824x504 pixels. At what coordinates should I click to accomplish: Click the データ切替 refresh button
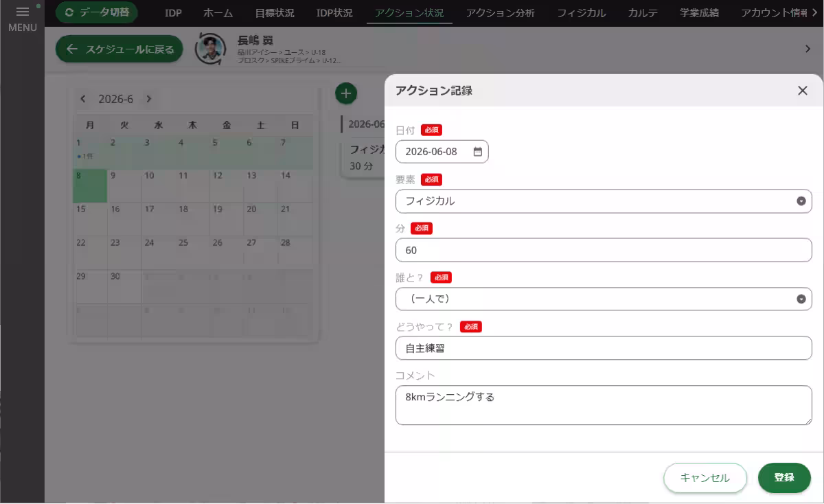[x=97, y=12]
